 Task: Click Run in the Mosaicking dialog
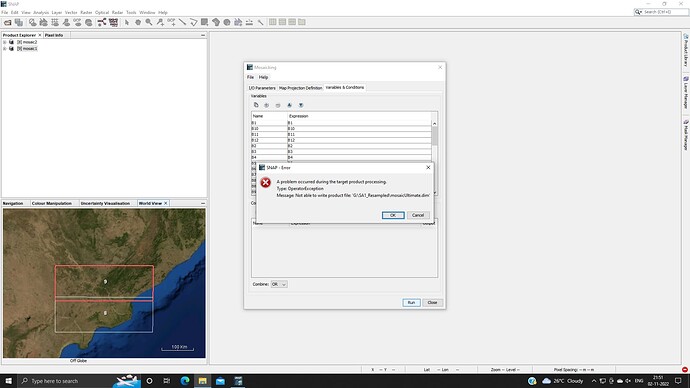411,303
